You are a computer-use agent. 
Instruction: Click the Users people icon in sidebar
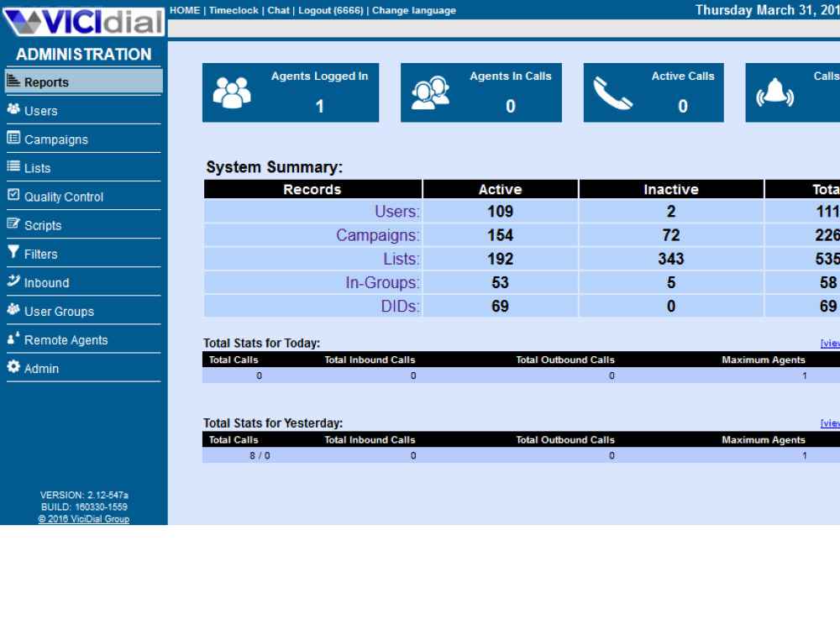[13, 109]
